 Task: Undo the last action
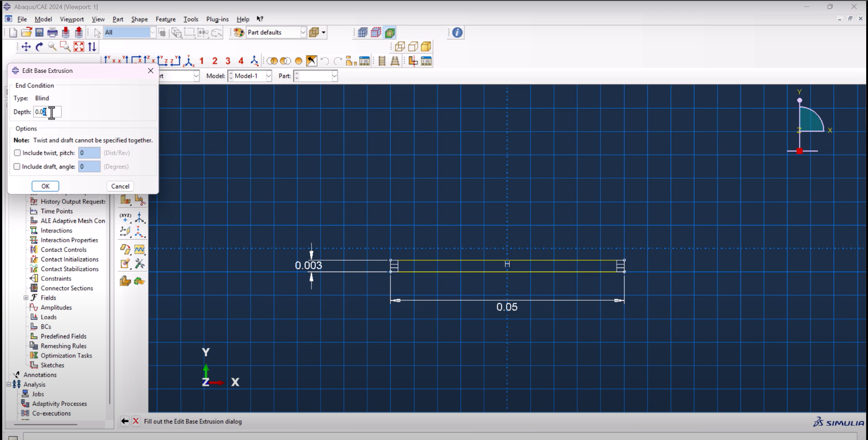pos(324,61)
